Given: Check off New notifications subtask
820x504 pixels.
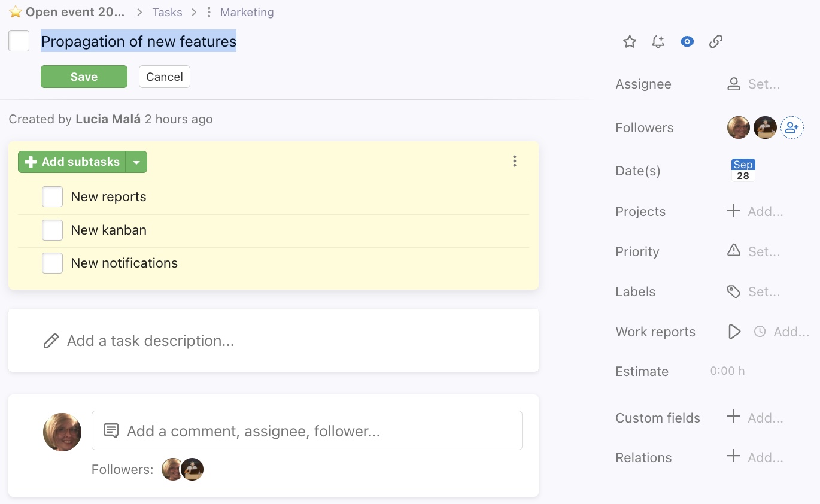Looking at the screenshot, I should pyautogui.click(x=53, y=263).
